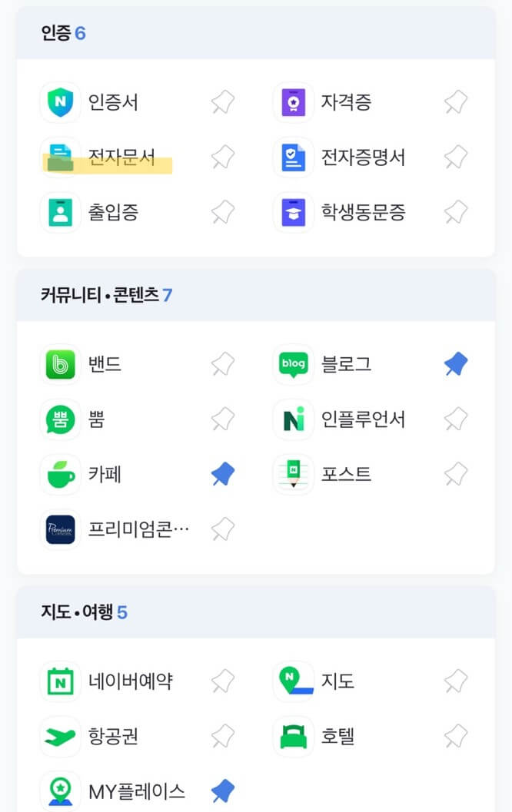This screenshot has height=812, width=512.
Task: Select the 항공권 airplane icon
Action: 60,736
